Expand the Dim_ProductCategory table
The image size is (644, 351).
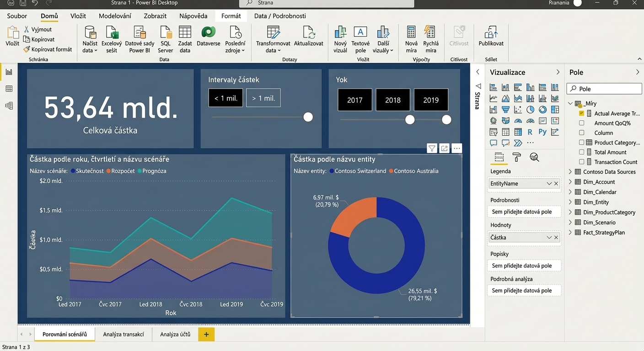coord(570,212)
